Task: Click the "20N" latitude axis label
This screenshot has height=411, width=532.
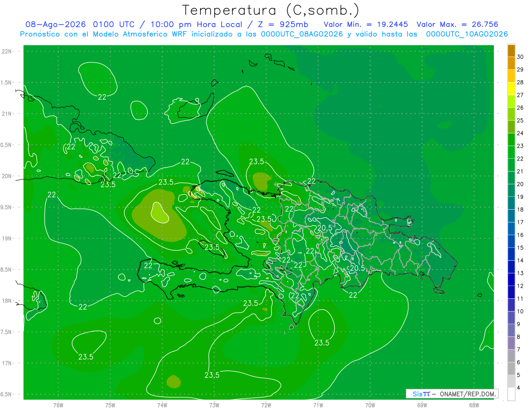Action: (x=7, y=176)
